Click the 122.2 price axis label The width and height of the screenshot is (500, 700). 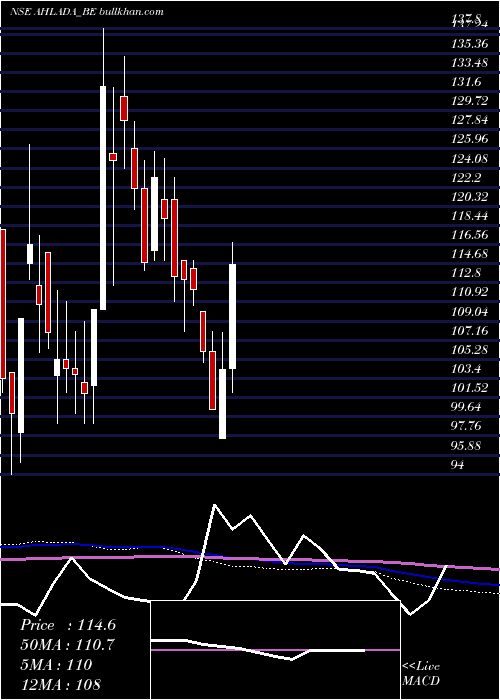[466, 178]
